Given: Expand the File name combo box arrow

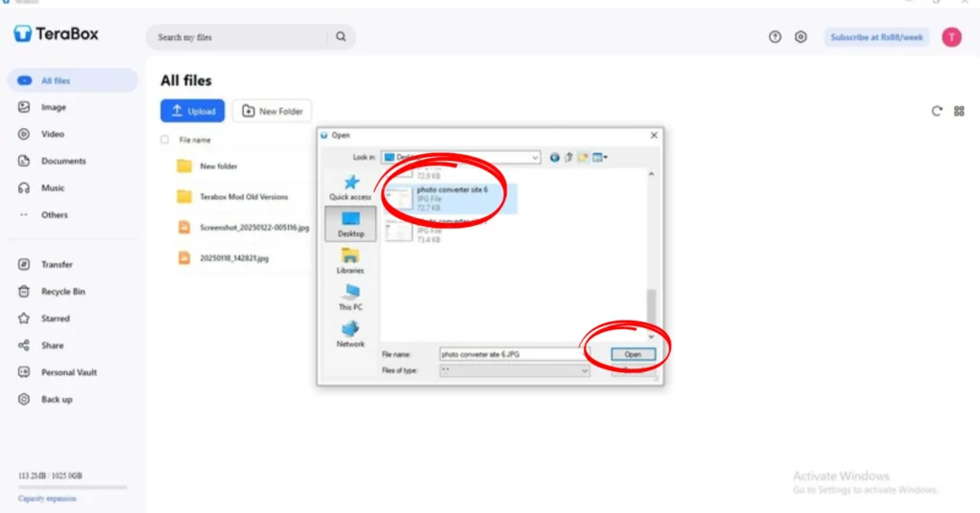Looking at the screenshot, I should [x=585, y=354].
